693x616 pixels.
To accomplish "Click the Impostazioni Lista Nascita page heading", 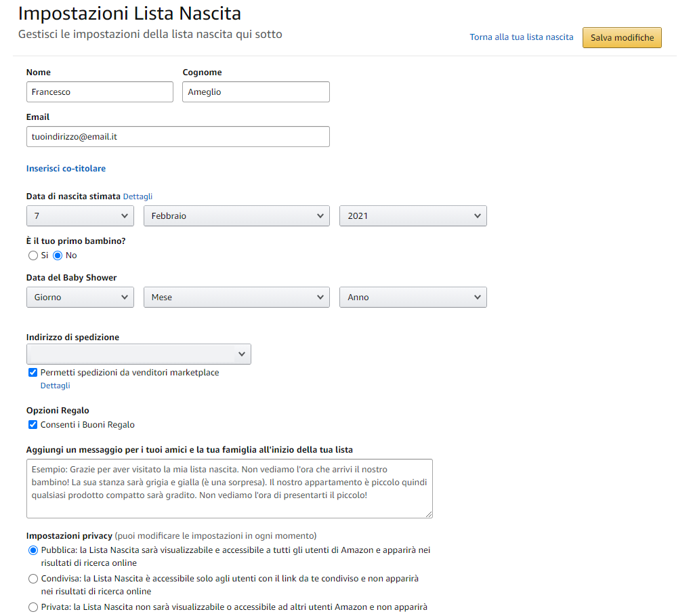I will 129,14.
